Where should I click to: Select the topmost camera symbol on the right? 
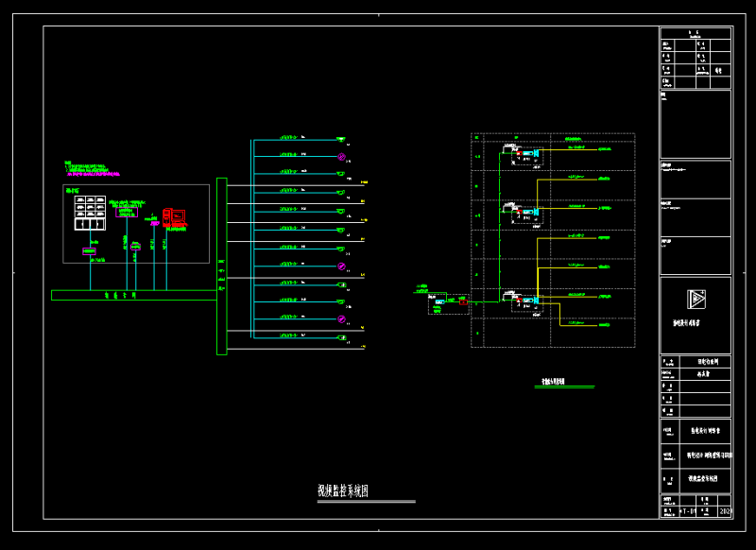click(342, 138)
